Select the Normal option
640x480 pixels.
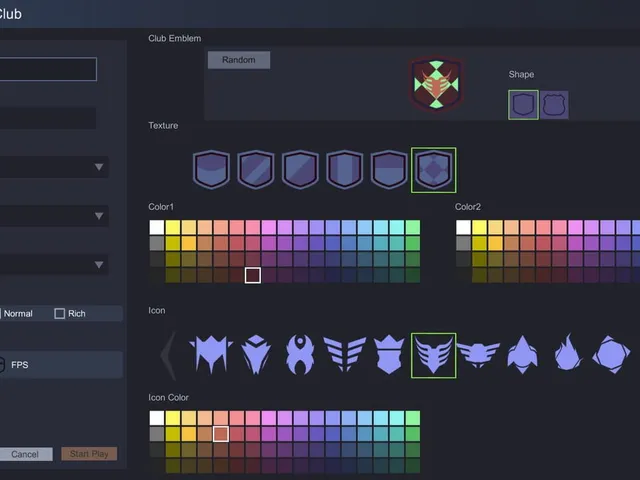(18, 313)
